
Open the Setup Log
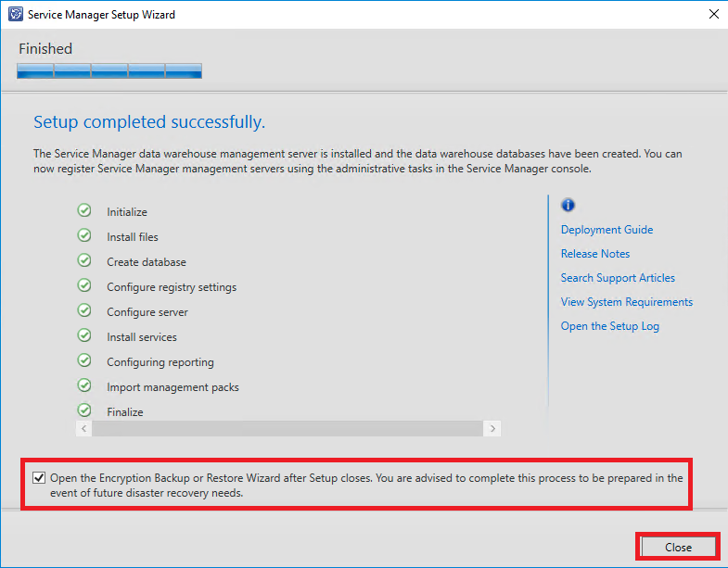[609, 326]
